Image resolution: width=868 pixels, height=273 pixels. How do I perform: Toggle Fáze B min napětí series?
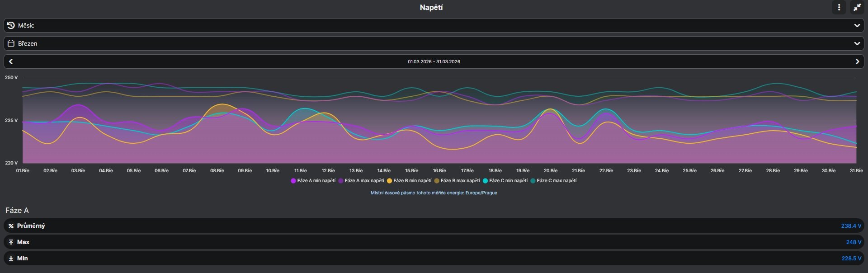pos(409,181)
